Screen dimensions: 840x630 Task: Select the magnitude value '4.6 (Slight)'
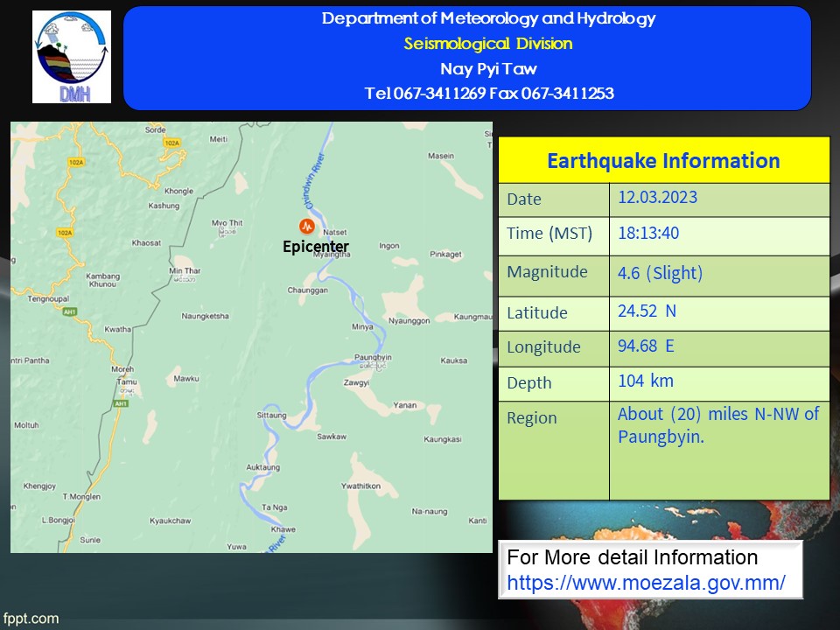[x=660, y=273]
